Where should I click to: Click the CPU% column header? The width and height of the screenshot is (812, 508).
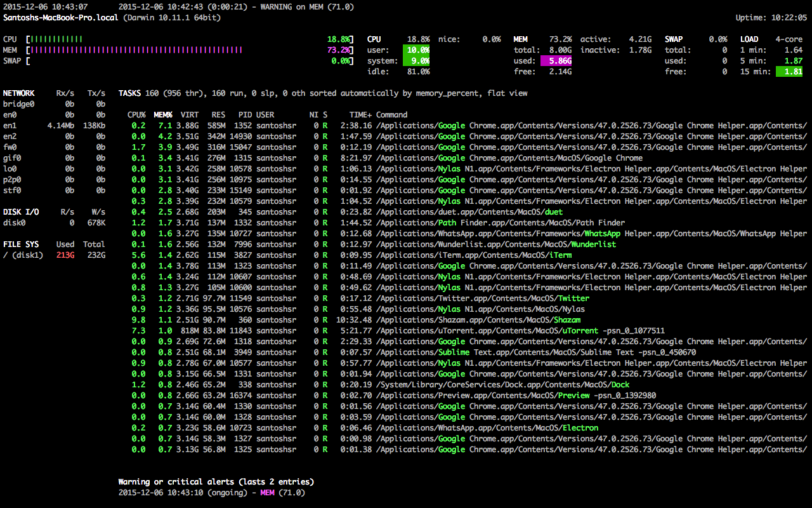(x=136, y=115)
